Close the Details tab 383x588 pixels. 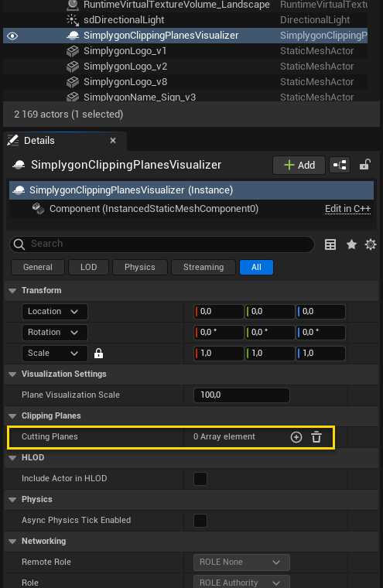coord(113,141)
